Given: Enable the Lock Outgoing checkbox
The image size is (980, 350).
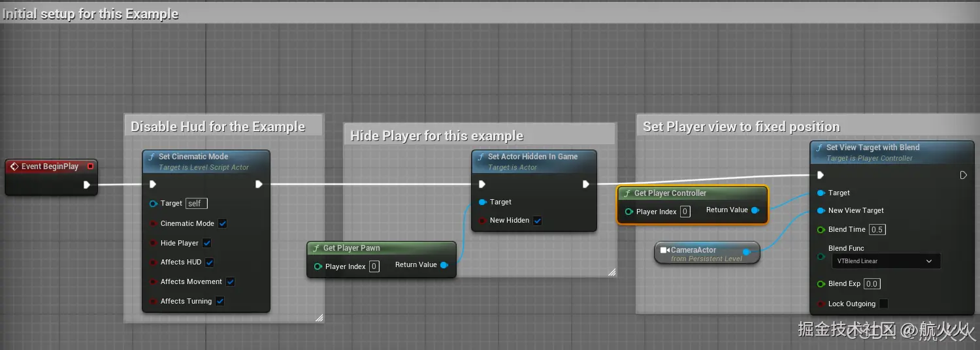Looking at the screenshot, I should [883, 304].
